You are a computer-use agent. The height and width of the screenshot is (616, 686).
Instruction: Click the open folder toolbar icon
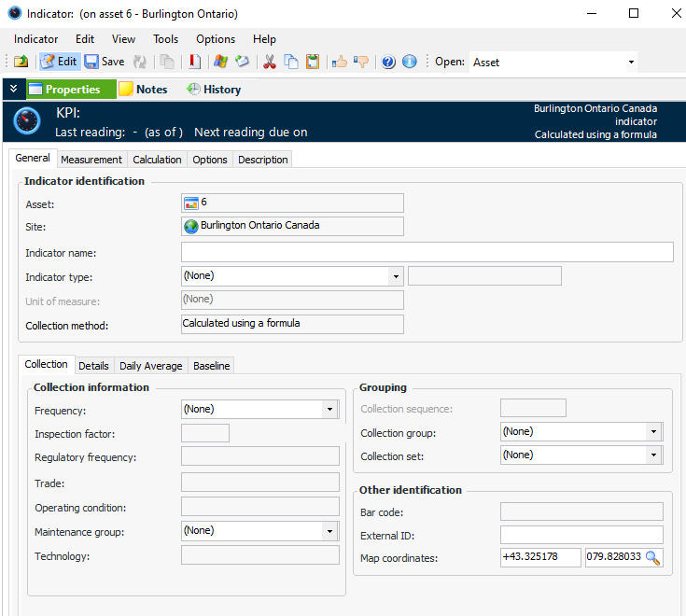[x=21, y=62]
